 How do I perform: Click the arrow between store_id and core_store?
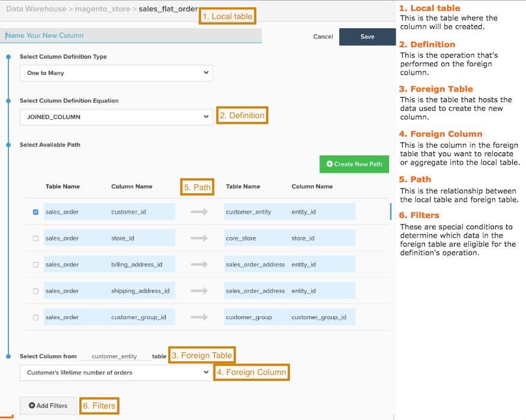point(198,238)
